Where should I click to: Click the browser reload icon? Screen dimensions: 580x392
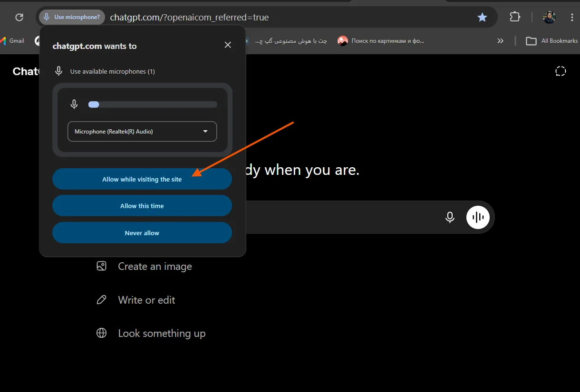(x=19, y=18)
